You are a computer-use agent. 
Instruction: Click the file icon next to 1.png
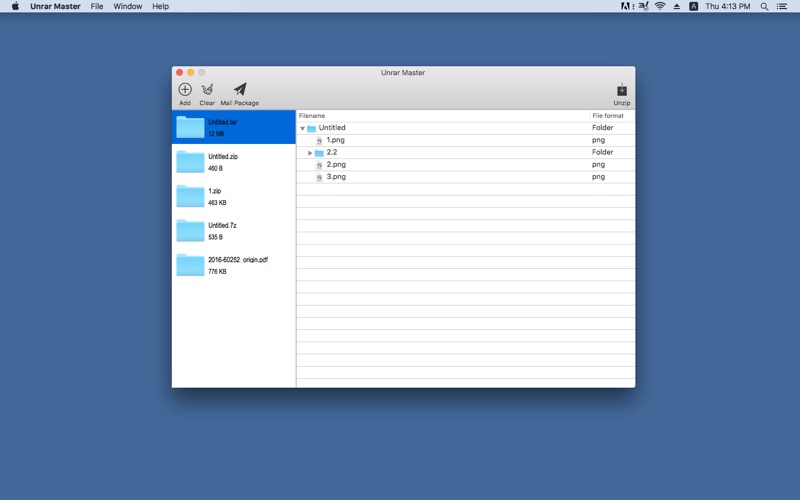[x=319, y=140]
